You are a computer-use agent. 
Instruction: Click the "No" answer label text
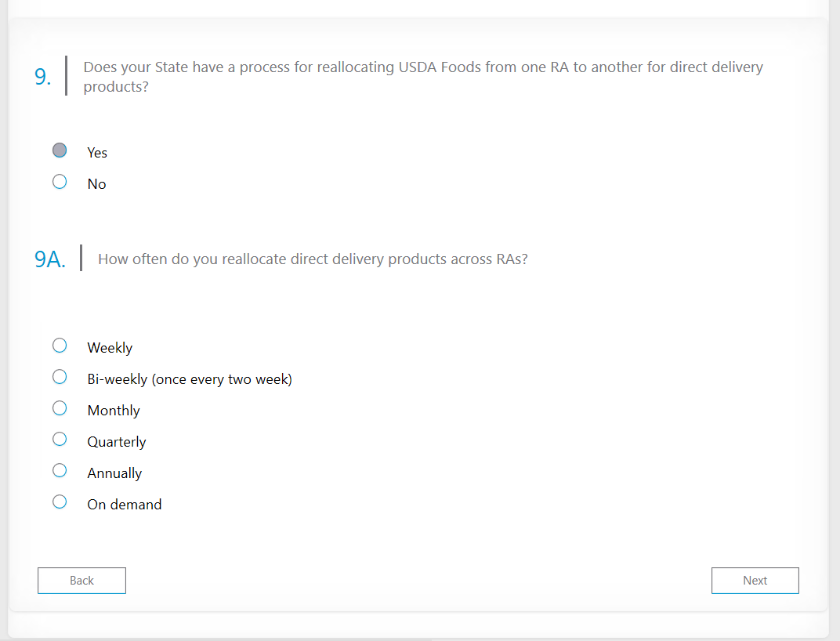click(x=96, y=184)
